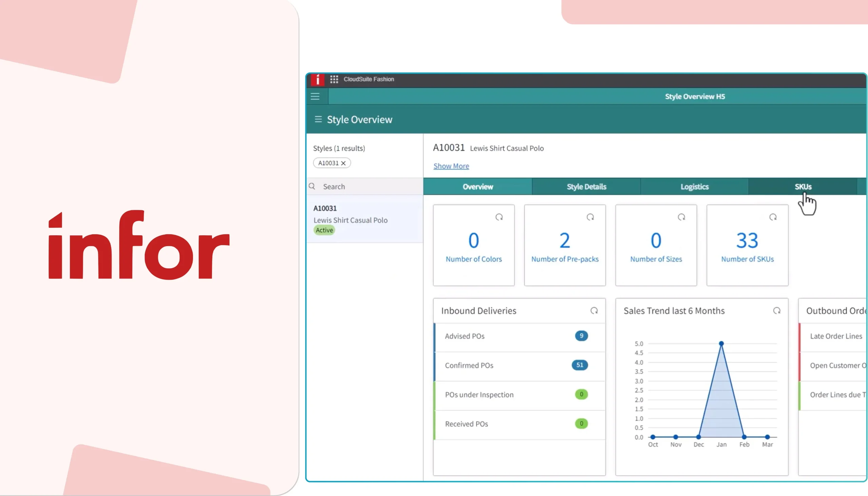Click the search magnifier icon
This screenshot has height=496, width=868.
pos(312,186)
